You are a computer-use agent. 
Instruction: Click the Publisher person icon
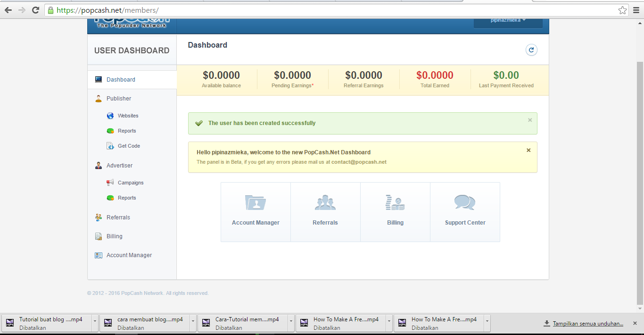(99, 99)
